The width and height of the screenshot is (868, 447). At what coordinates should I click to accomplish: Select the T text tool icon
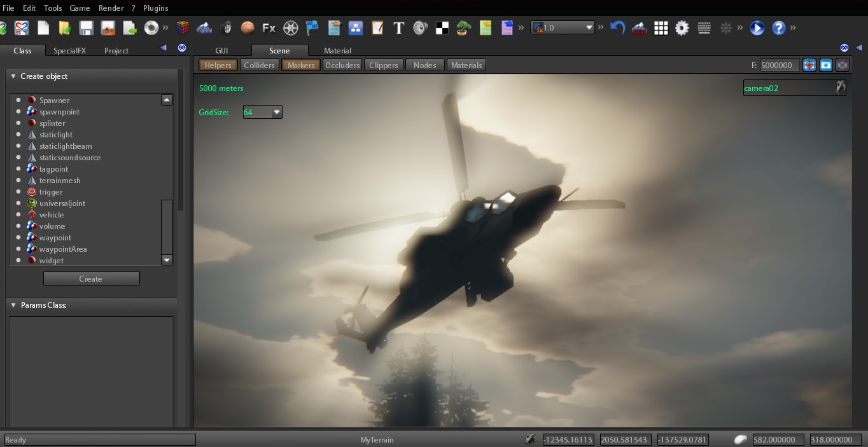398,28
